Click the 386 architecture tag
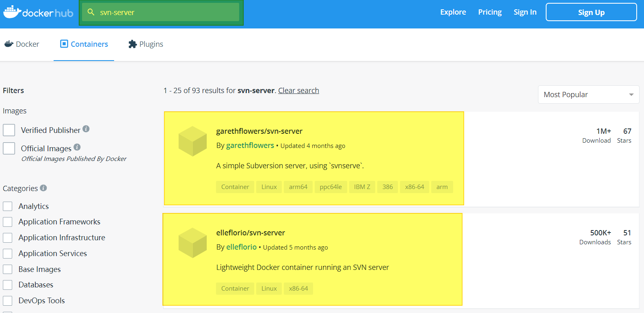Image resolution: width=644 pixels, height=313 pixels. pos(387,187)
